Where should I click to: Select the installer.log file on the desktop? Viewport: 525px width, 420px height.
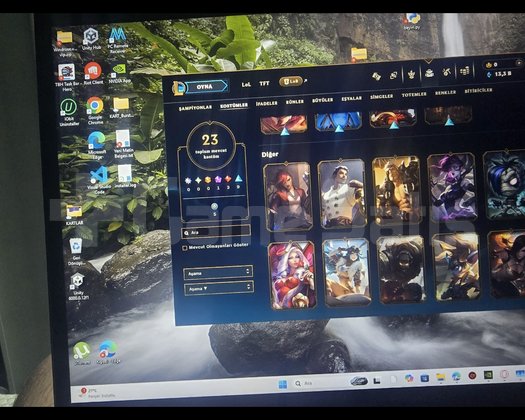[125, 176]
